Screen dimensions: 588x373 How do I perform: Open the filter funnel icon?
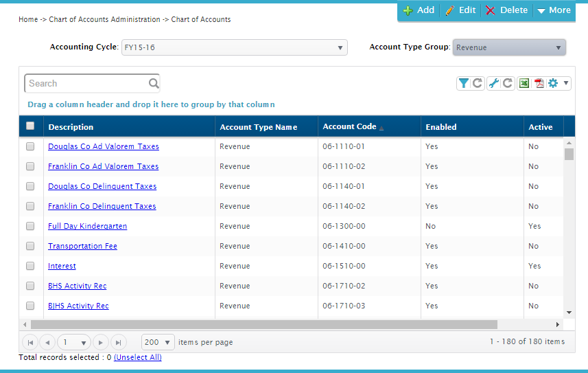point(464,83)
